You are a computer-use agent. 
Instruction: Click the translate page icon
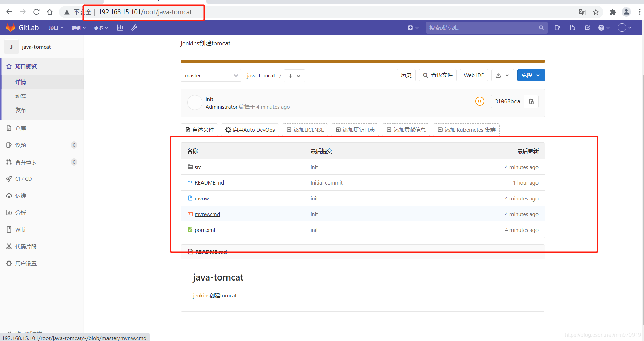(x=582, y=12)
